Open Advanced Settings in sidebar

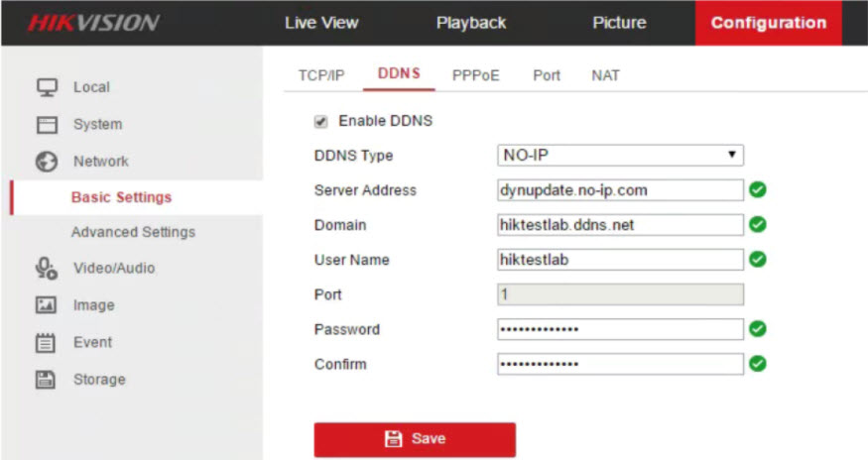pyautogui.click(x=133, y=232)
